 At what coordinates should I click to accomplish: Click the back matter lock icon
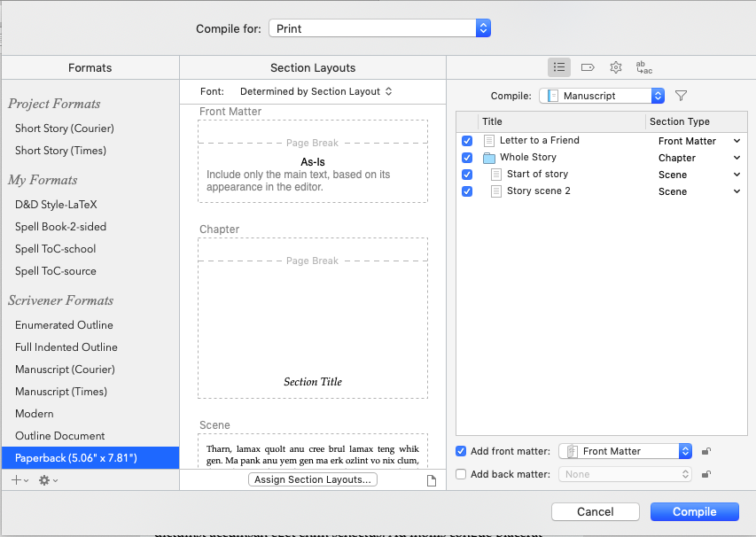click(x=705, y=474)
